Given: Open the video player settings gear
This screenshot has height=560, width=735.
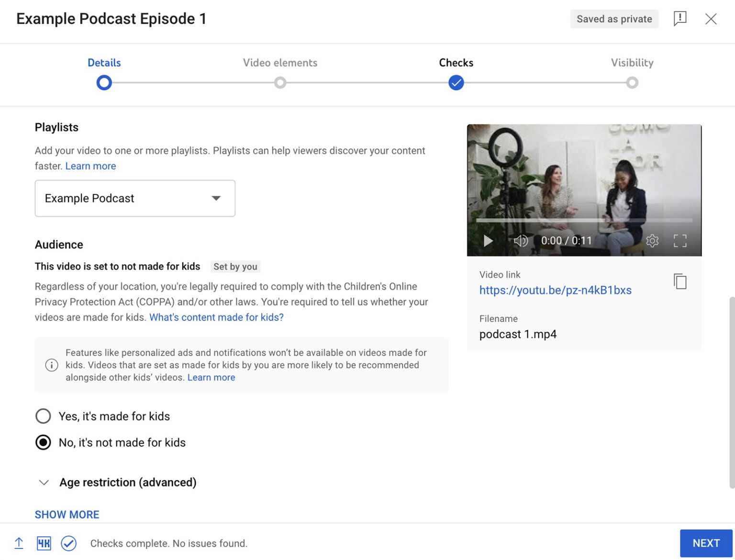Looking at the screenshot, I should (x=652, y=241).
